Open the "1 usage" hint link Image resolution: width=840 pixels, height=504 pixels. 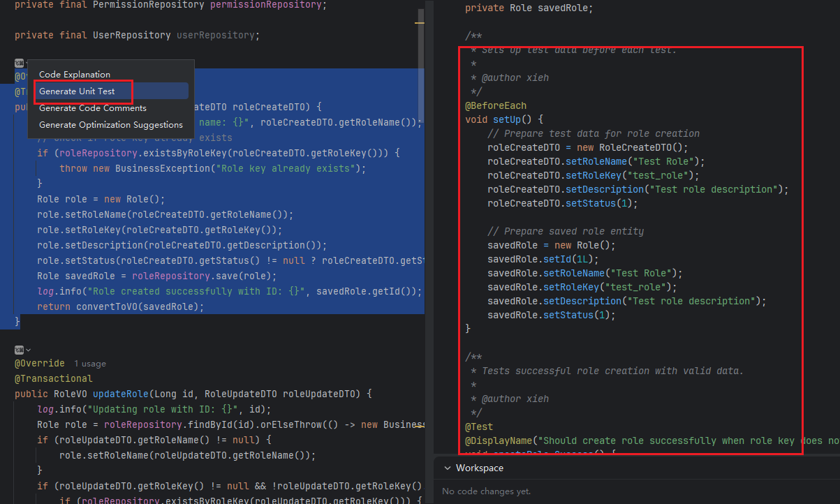point(89,364)
